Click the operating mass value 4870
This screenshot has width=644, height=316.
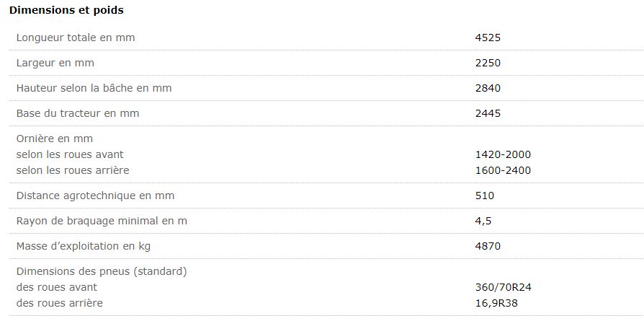pyautogui.click(x=488, y=246)
